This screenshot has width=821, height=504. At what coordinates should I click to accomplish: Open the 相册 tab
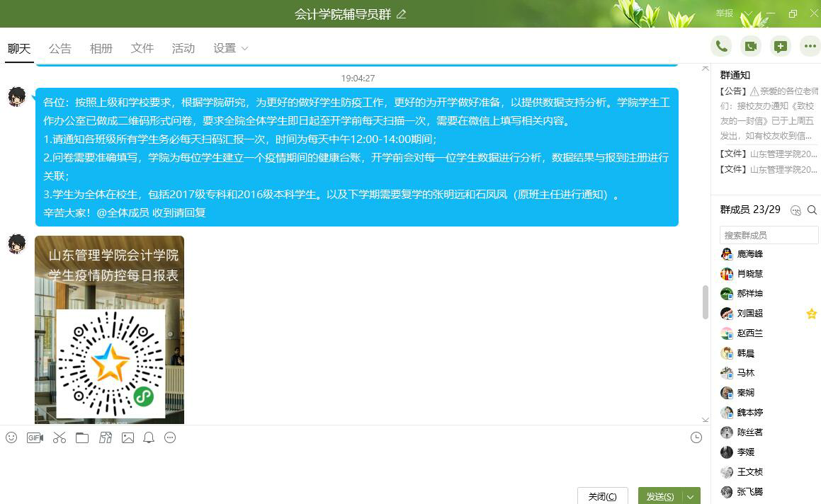[101, 49]
